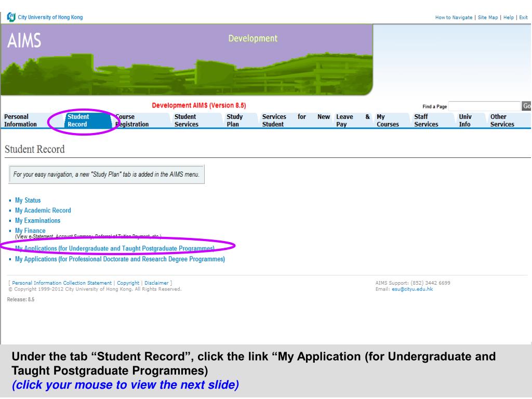532x399 pixels.
Task: Click the Find a Page input field
Action: [x=484, y=106]
